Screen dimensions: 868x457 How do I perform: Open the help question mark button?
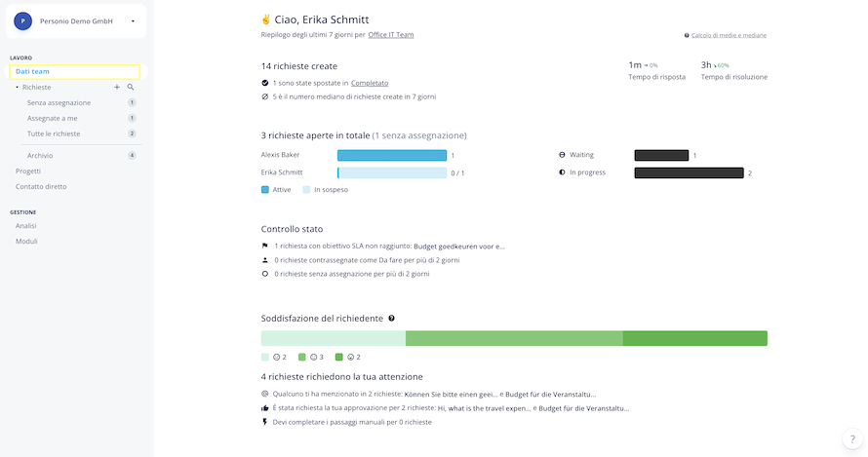(x=852, y=438)
